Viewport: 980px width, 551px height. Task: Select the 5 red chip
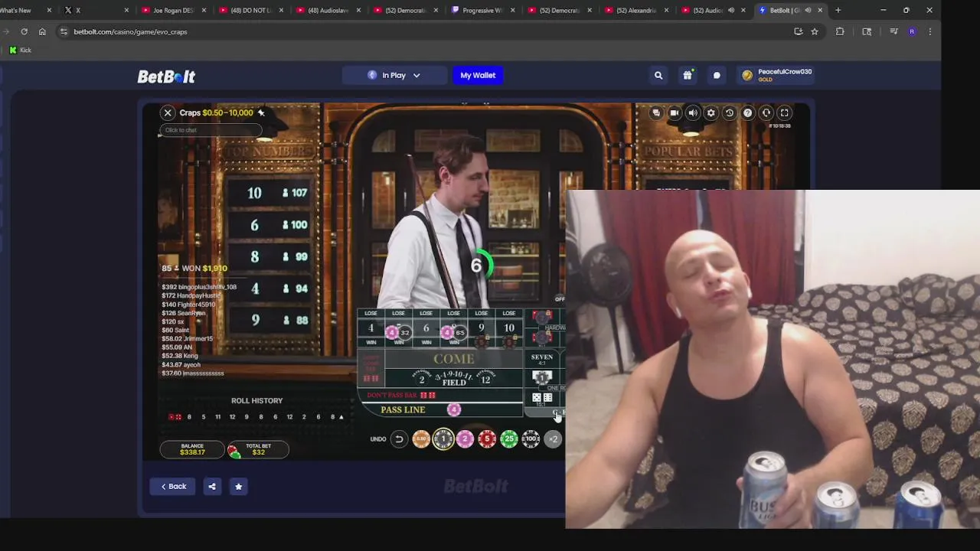pos(487,439)
